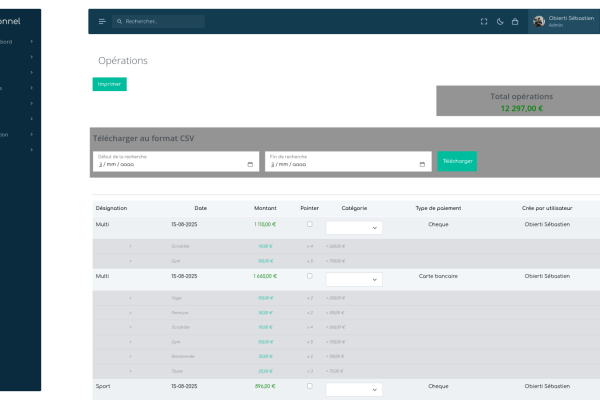Click the Imprimer button
Image resolution: width=600 pixels, height=400 pixels.
[x=110, y=84]
